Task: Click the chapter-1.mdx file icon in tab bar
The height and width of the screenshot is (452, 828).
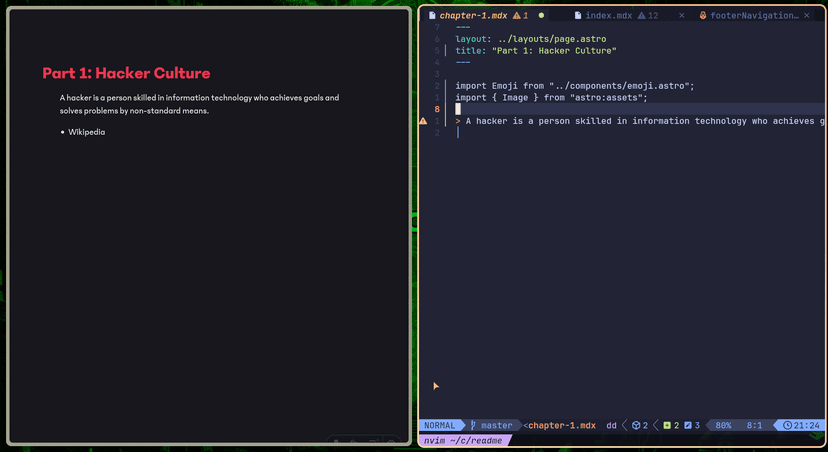Action: click(x=432, y=16)
